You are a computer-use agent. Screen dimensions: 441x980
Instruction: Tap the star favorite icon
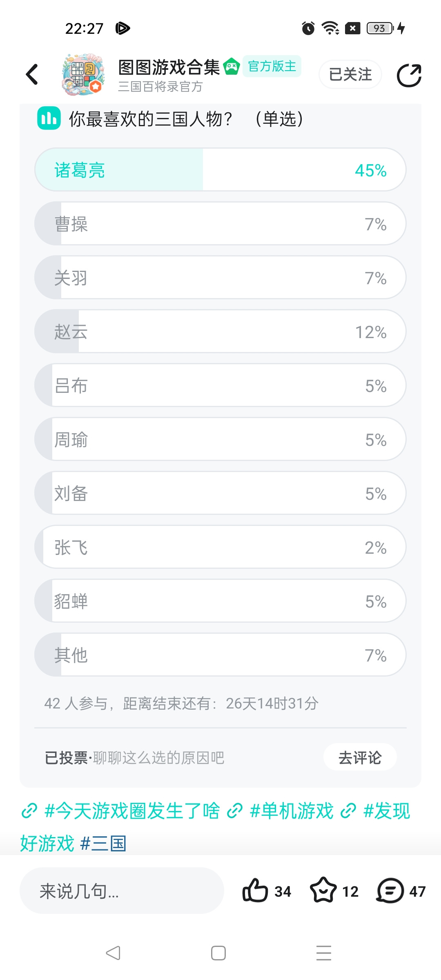click(323, 891)
